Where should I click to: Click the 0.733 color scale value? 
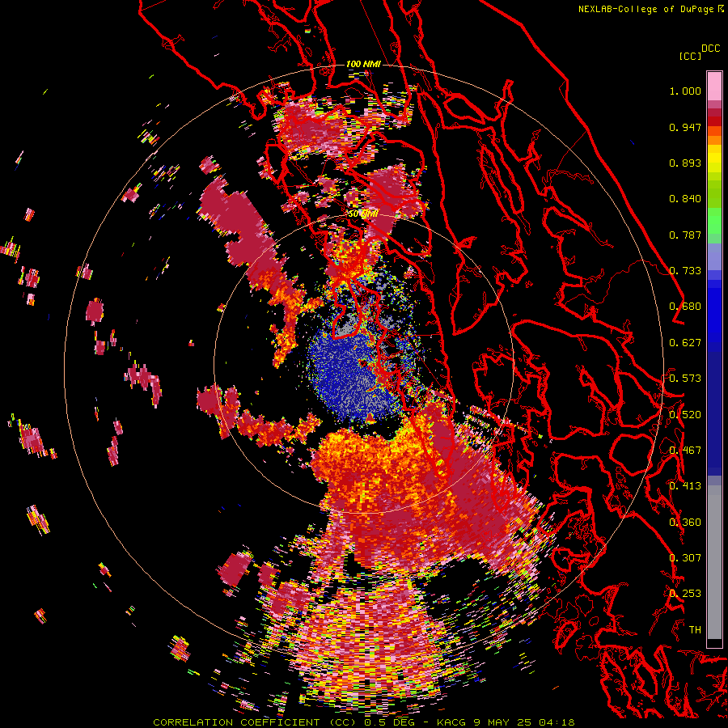tap(685, 271)
